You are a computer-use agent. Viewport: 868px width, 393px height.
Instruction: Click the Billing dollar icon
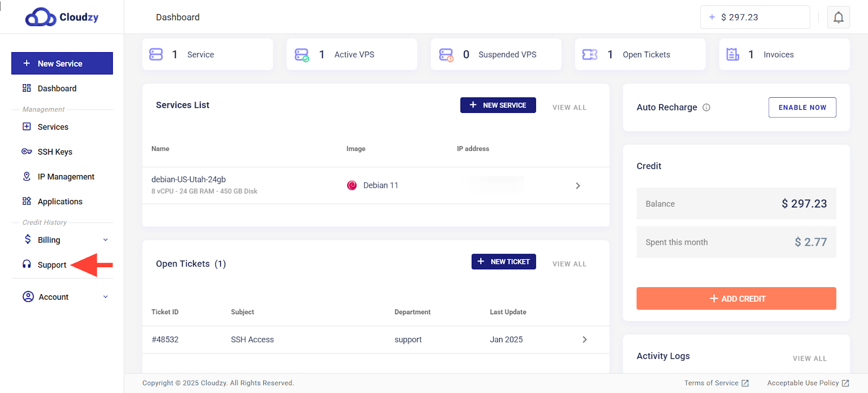tap(28, 239)
